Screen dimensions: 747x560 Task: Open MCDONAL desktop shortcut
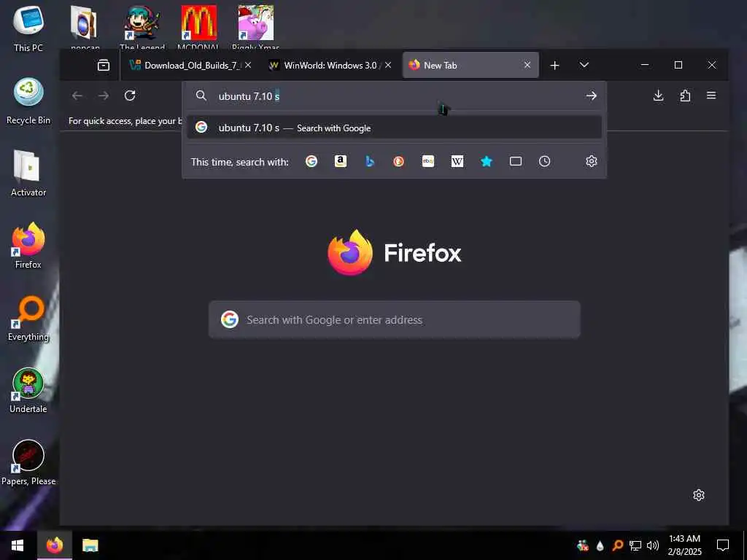(x=198, y=27)
